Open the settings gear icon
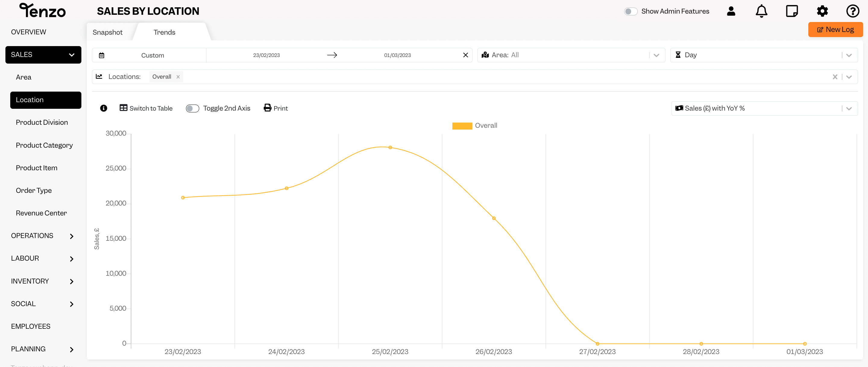The width and height of the screenshot is (868, 367). click(822, 11)
